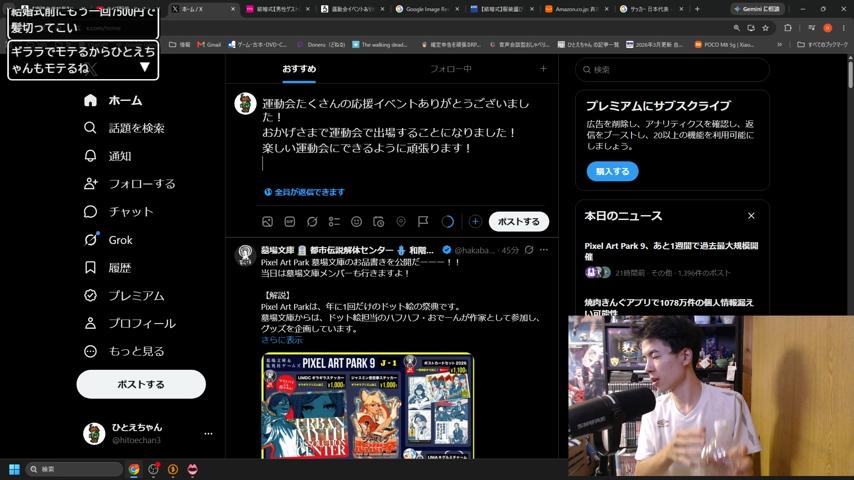Viewport: 854px width, 480px height.
Task: Close the 本日のニュース panel
Action: (x=751, y=216)
